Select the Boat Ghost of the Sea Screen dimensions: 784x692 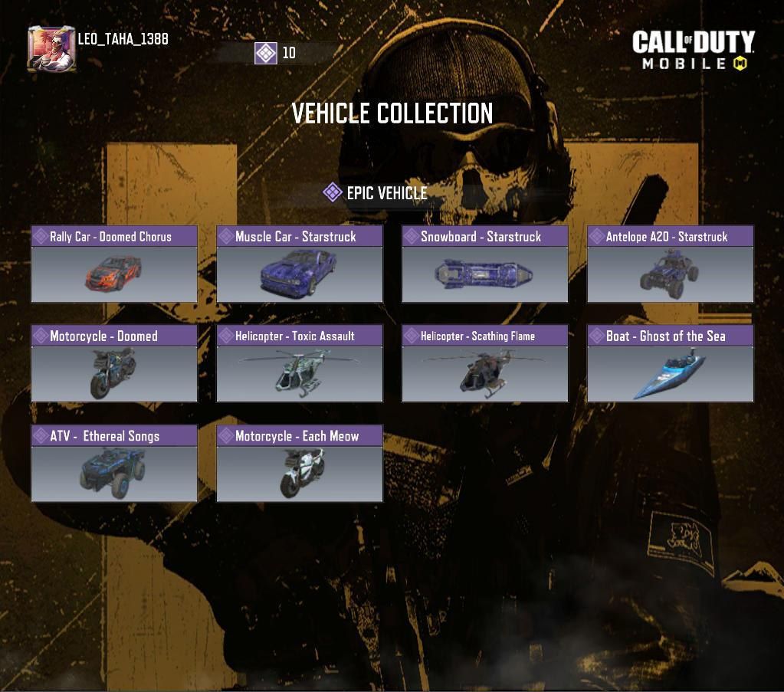point(670,363)
